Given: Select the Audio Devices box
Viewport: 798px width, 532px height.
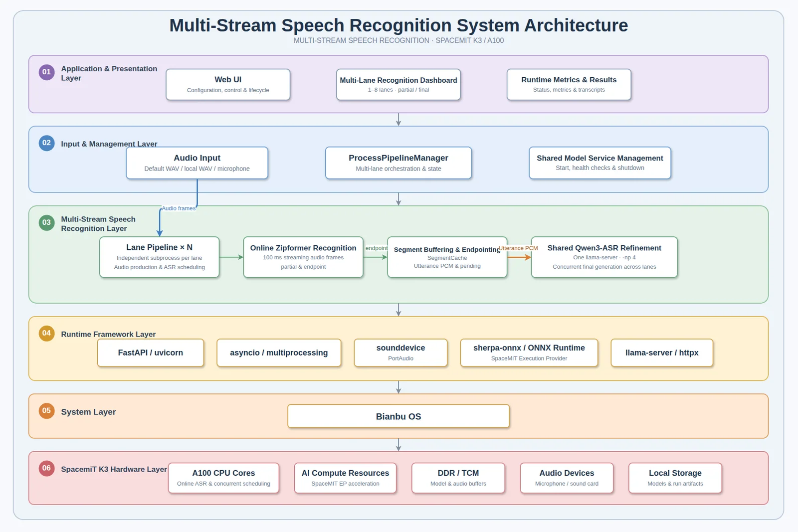Looking at the screenshot, I should click(x=567, y=478).
